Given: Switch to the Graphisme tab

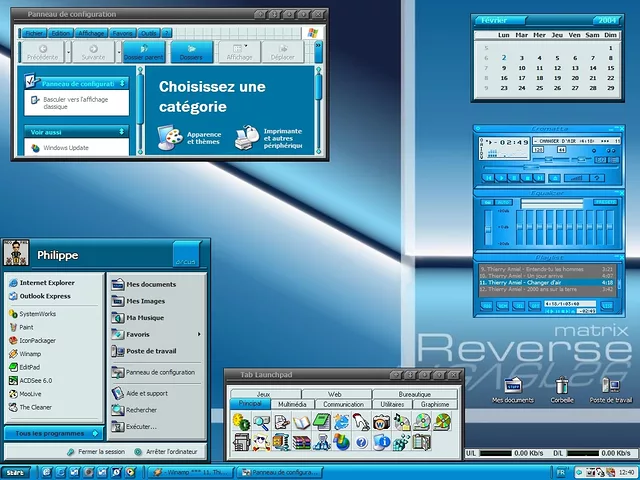Looking at the screenshot, I should (435, 405).
